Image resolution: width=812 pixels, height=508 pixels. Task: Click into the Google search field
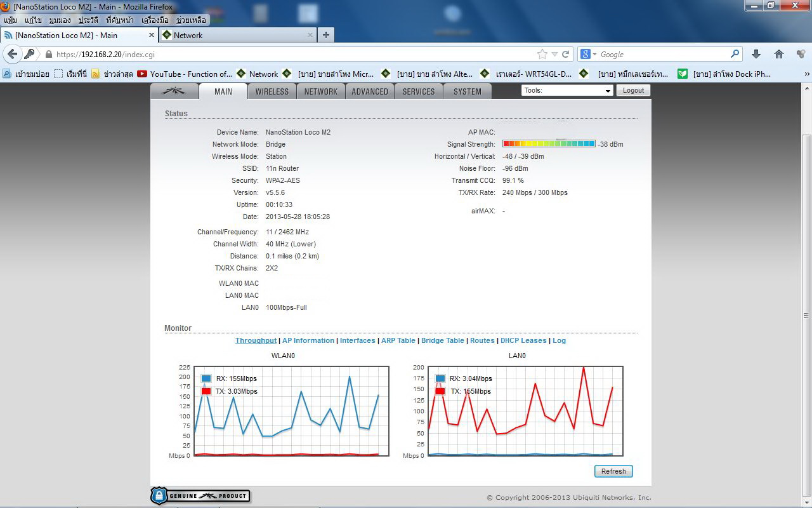click(x=664, y=55)
